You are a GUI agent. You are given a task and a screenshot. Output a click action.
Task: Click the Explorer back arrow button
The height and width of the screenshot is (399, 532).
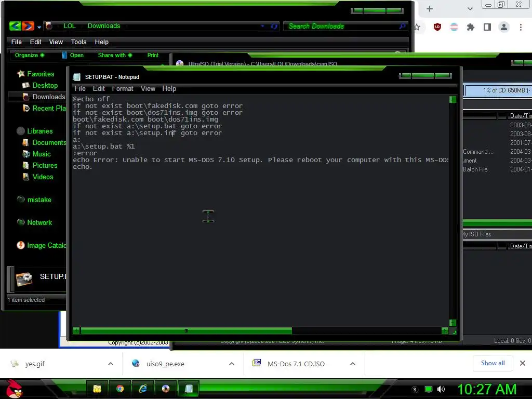point(15,26)
